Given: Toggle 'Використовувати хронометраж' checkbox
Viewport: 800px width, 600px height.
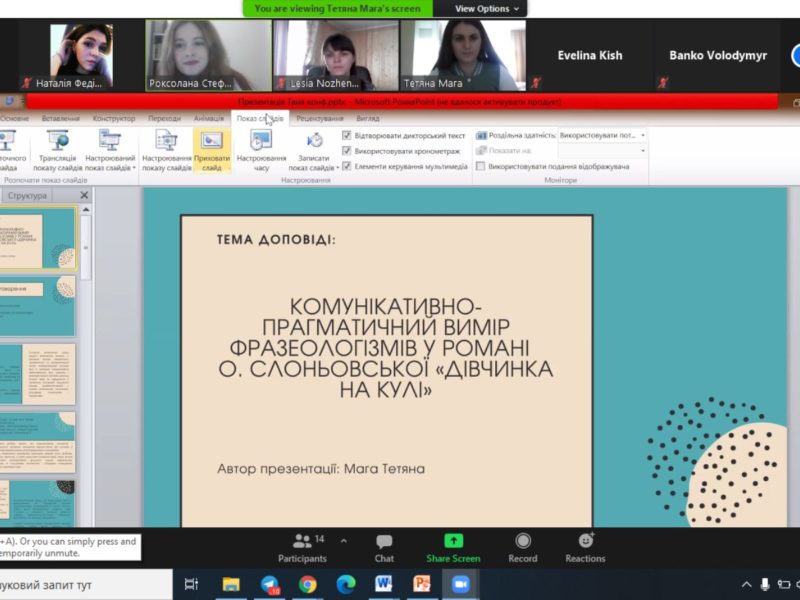Looking at the screenshot, I should 347,151.
